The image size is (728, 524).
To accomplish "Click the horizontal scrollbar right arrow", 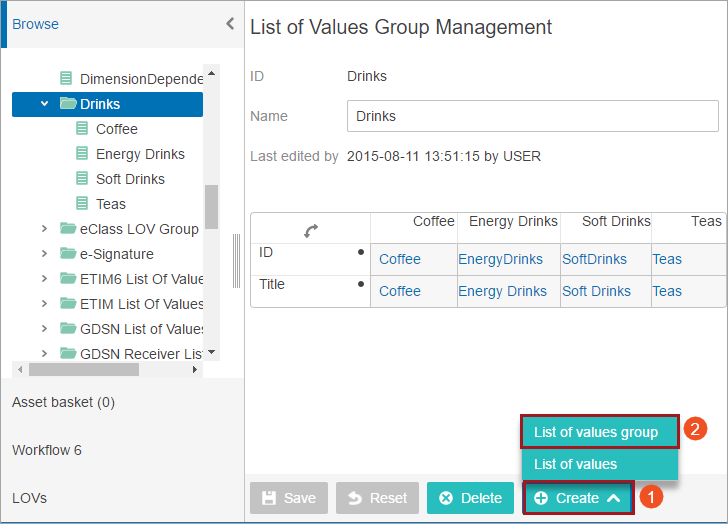I will pos(195,369).
